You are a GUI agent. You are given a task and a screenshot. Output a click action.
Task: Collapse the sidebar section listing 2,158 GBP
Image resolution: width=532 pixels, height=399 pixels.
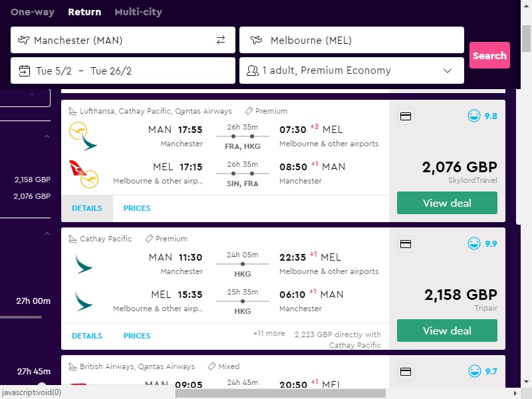[x=47, y=137]
